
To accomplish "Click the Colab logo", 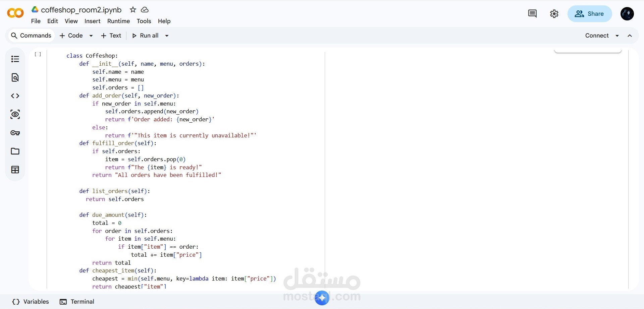I will click(15, 13).
